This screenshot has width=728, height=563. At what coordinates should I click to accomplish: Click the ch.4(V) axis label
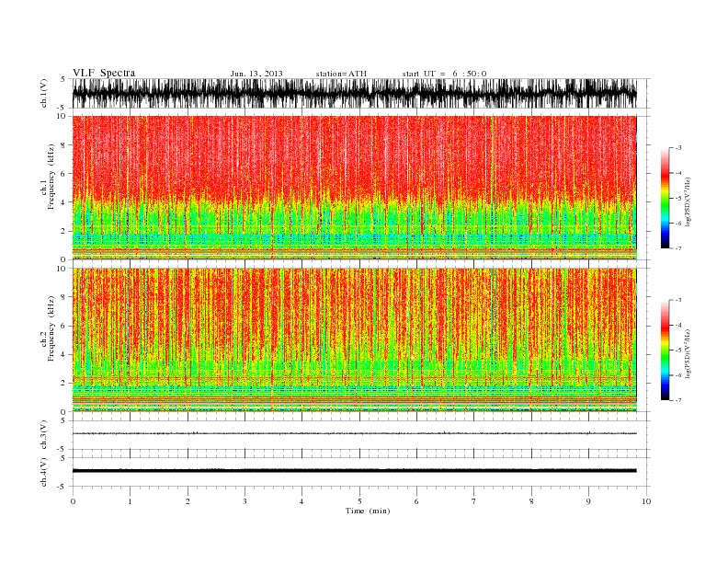point(43,472)
